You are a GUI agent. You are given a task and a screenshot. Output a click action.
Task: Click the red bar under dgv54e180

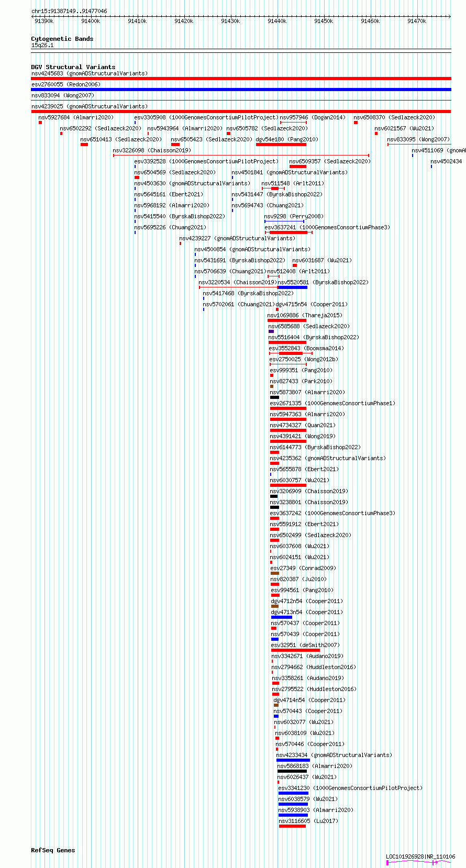point(281,144)
